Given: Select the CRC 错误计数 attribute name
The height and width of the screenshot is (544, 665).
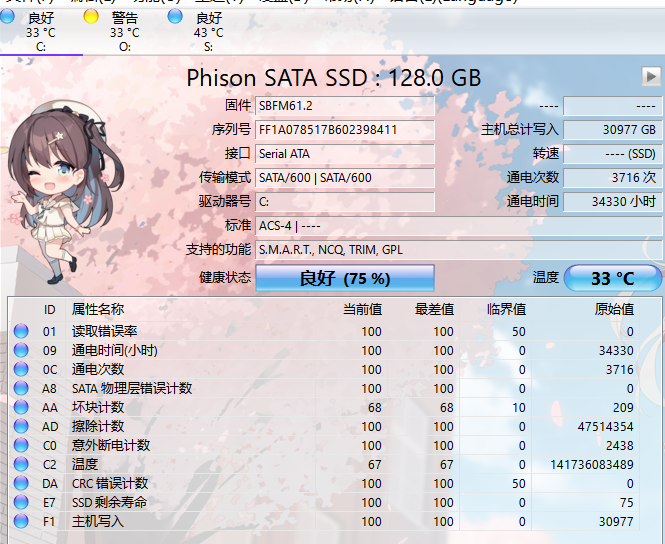Looking at the screenshot, I should click(110, 483).
